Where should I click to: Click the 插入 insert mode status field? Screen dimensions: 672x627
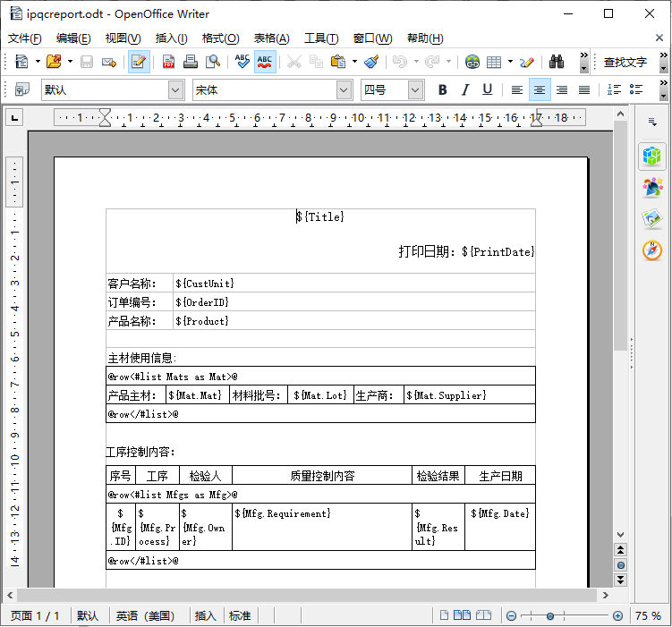tap(205, 616)
